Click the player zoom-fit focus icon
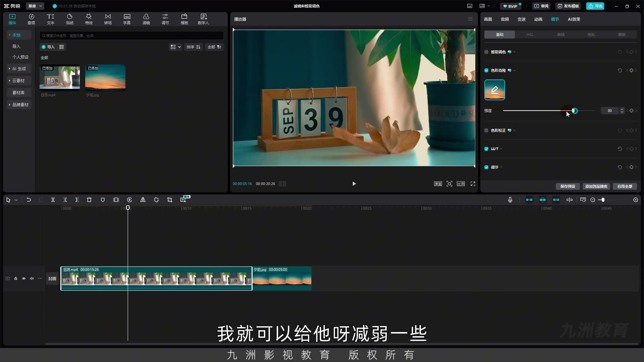 tap(449, 184)
